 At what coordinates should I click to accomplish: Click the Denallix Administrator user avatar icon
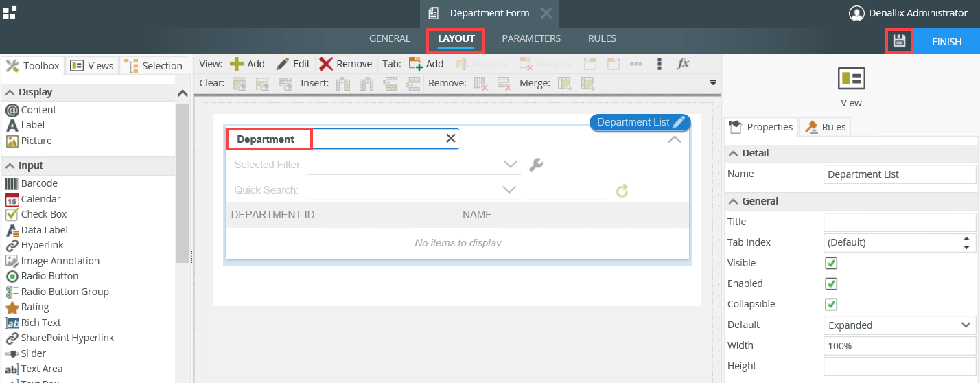856,13
